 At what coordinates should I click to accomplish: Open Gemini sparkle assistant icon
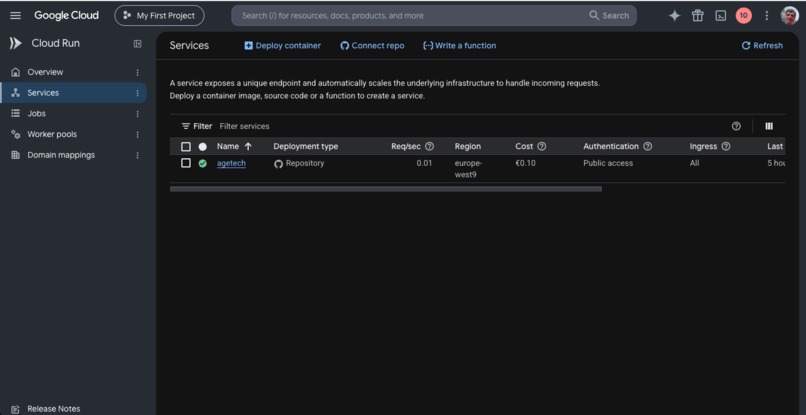[674, 15]
